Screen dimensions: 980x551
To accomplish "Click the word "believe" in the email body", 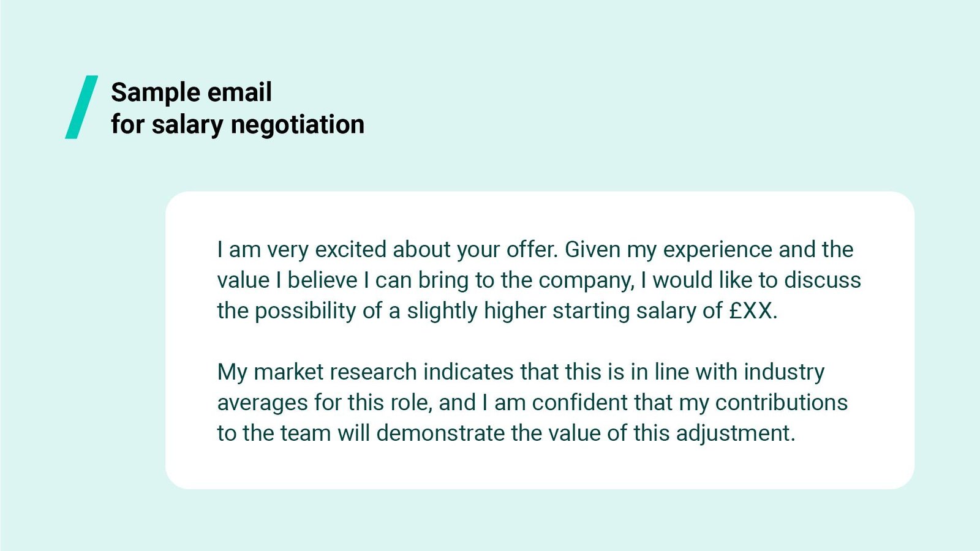I will click(x=322, y=280).
